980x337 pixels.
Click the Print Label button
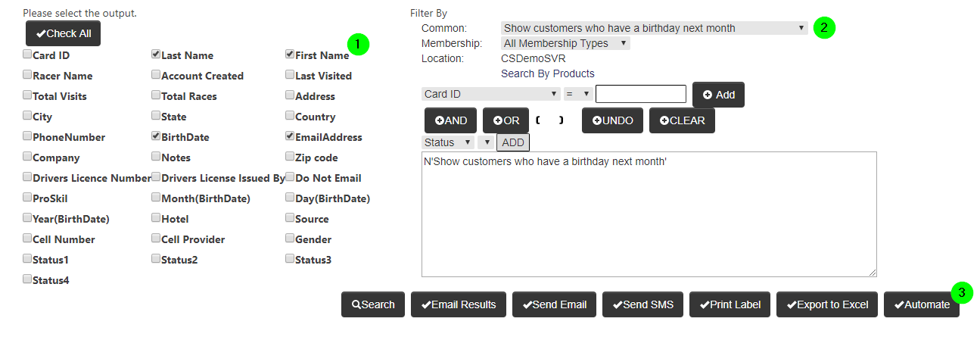click(730, 304)
